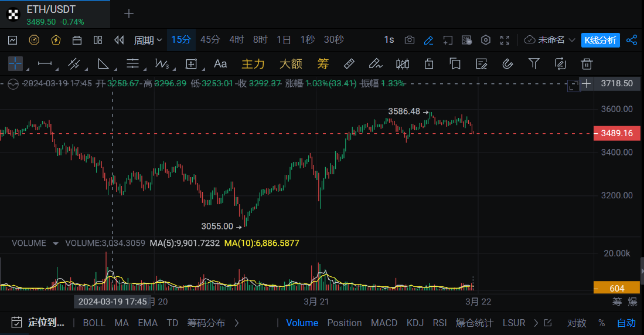Toggle logarithmic scale 对数
The width and height of the screenshot is (644, 335).
tap(577, 323)
